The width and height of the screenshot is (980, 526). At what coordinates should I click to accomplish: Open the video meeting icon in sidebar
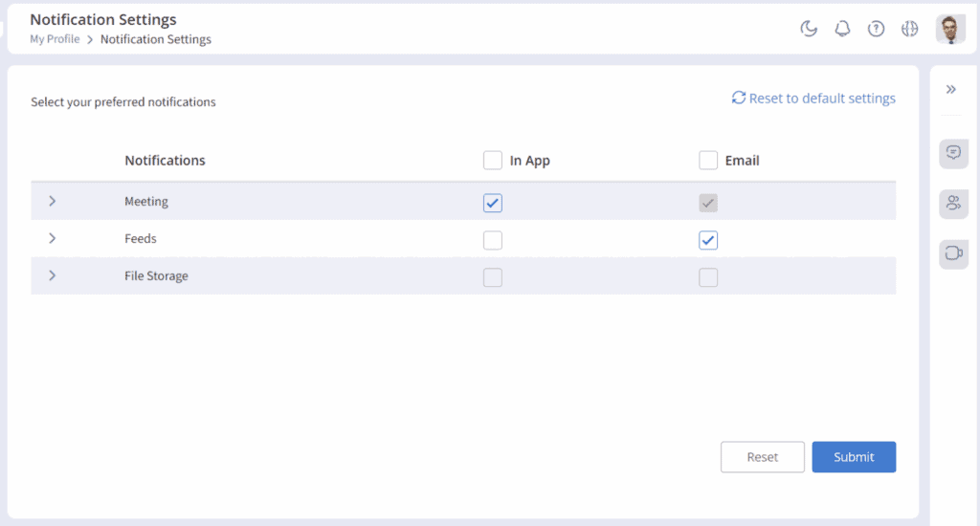pos(953,253)
